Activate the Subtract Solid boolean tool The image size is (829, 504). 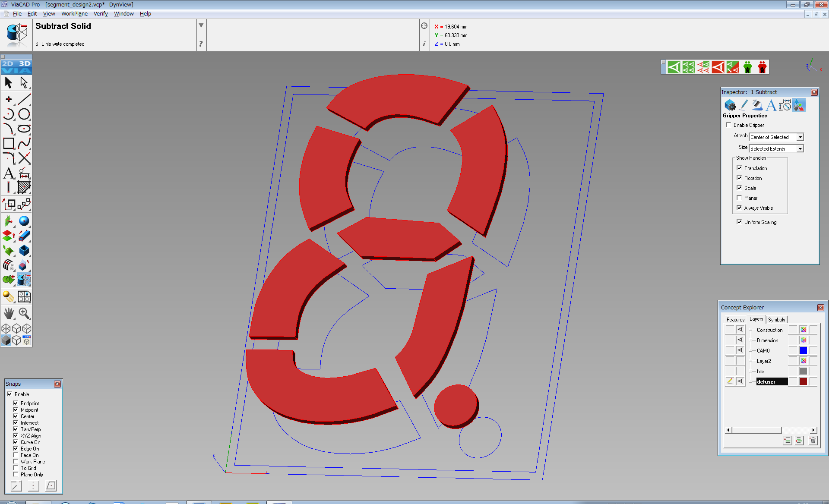click(x=24, y=280)
